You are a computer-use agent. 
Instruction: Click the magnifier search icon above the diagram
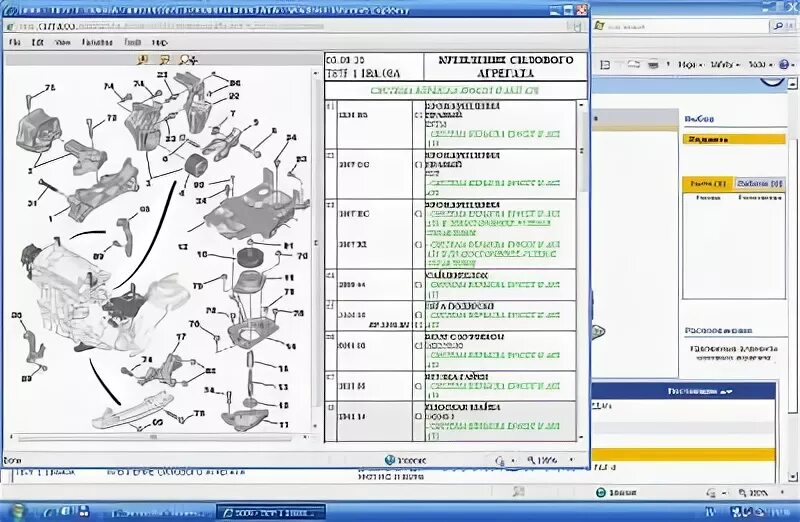187,60
